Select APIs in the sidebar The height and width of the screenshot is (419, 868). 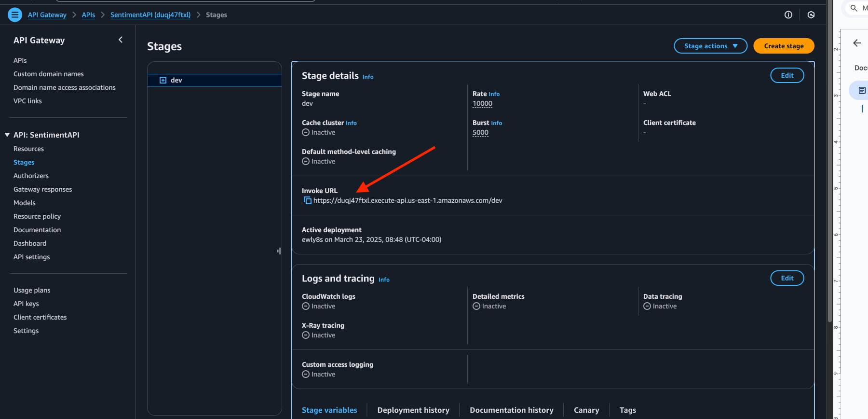click(20, 60)
